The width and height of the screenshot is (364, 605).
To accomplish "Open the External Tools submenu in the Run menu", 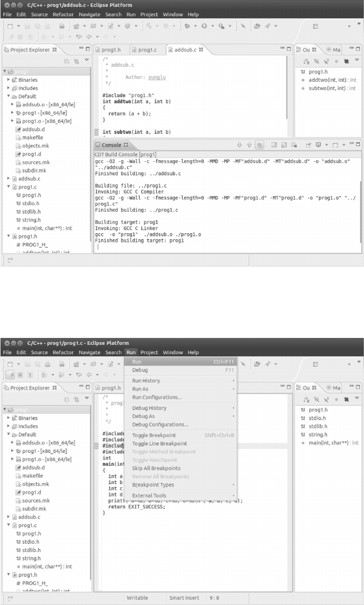I will tap(181, 495).
